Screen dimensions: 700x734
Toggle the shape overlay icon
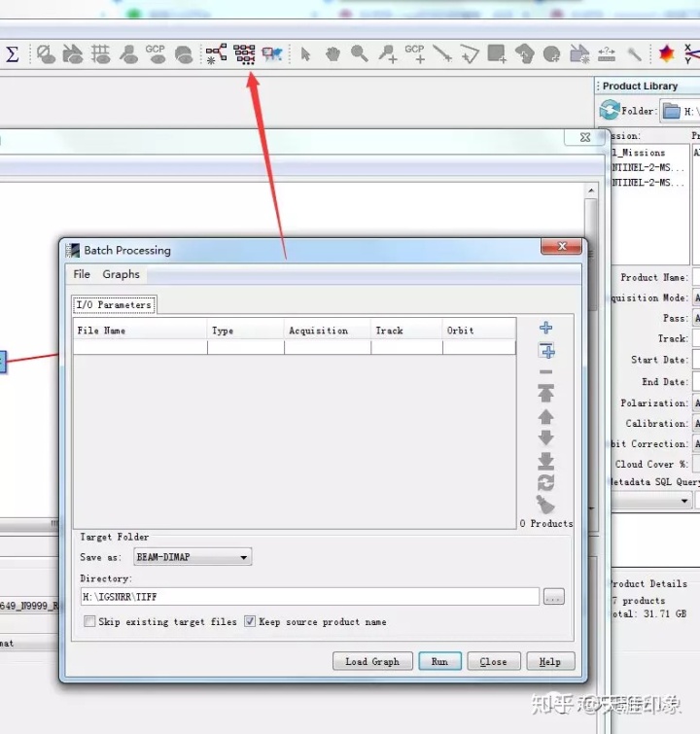pyautogui.click(x=73, y=54)
